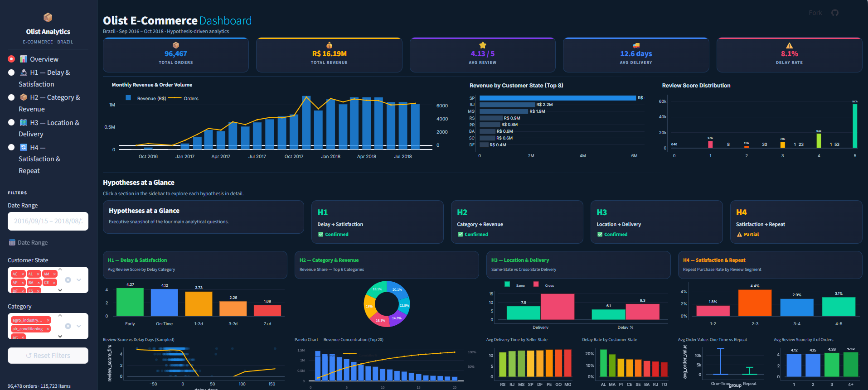The height and width of the screenshot is (390, 868).
Task: Open the H3 Location → Delivery card
Action: (x=657, y=222)
